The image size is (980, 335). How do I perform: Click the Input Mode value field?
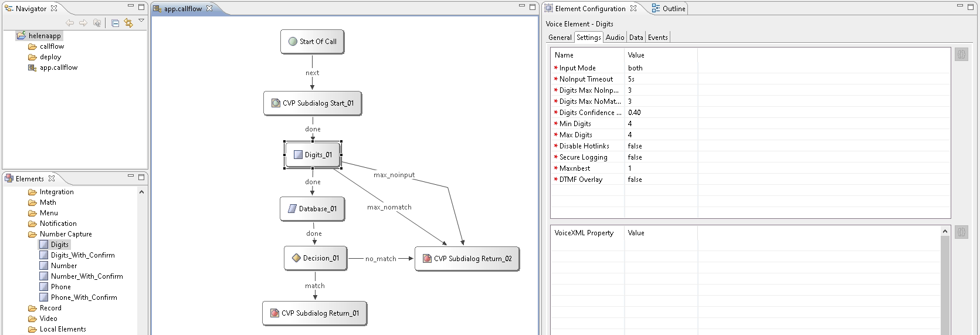point(660,68)
